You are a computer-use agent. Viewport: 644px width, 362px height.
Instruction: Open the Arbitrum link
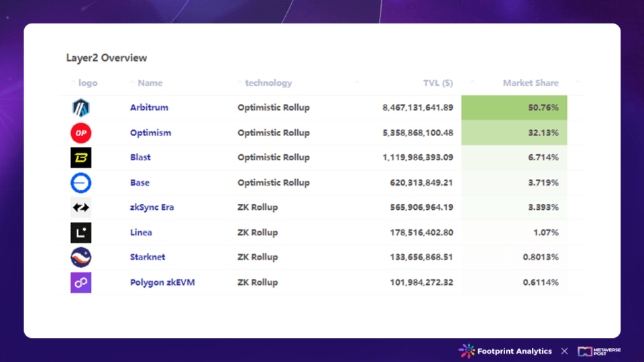149,107
